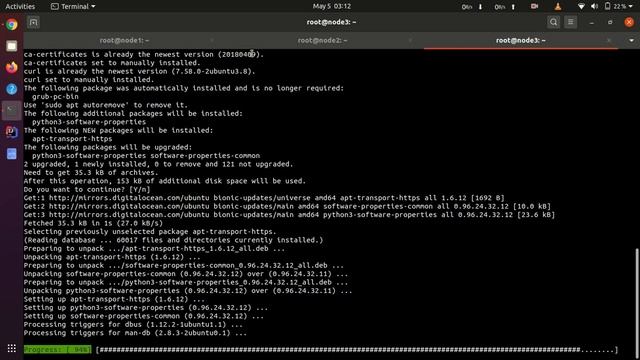Expand the tab list dropdown arrow
This screenshot has width=640, height=360.
(x=631, y=40)
